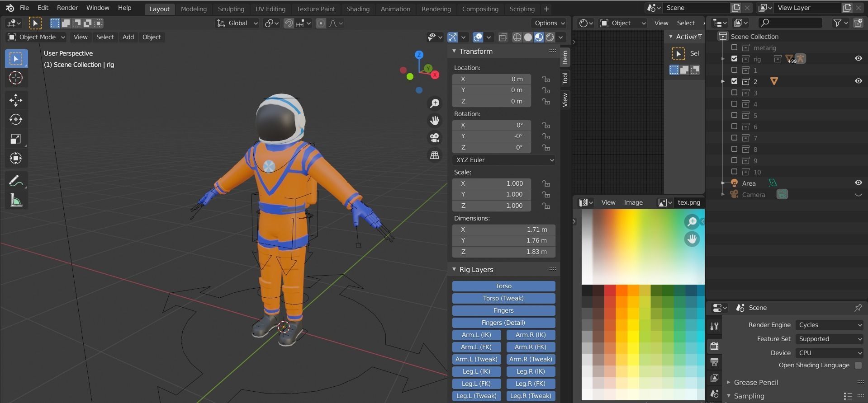This screenshot has height=403, width=868.
Task: Switch to wireframe viewport shading
Action: pos(517,37)
